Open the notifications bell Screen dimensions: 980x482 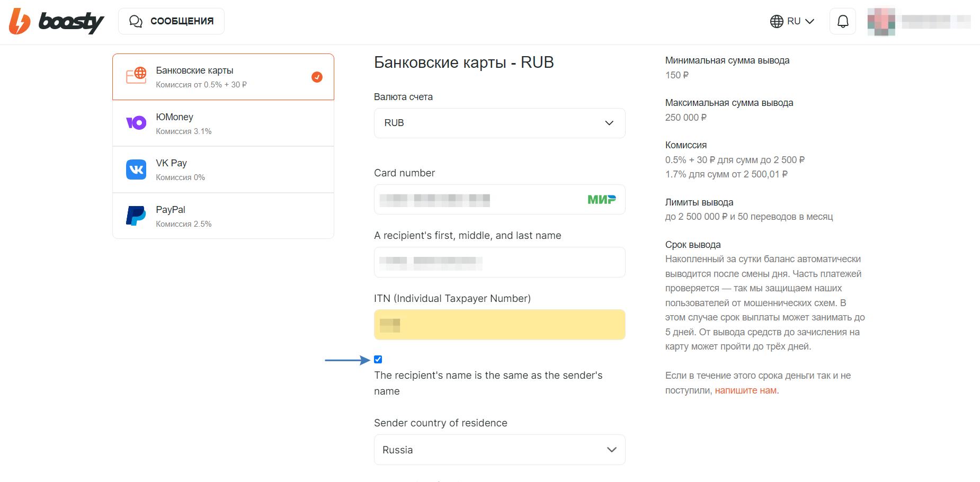843,21
